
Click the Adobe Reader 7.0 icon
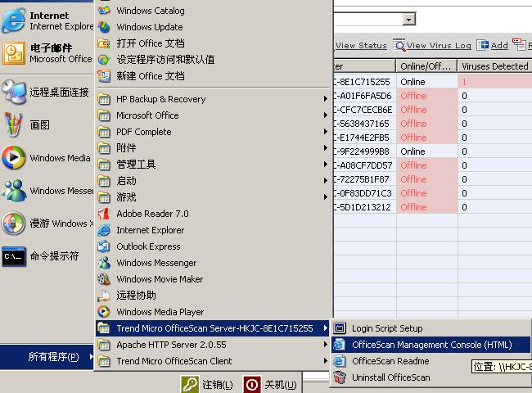click(104, 214)
